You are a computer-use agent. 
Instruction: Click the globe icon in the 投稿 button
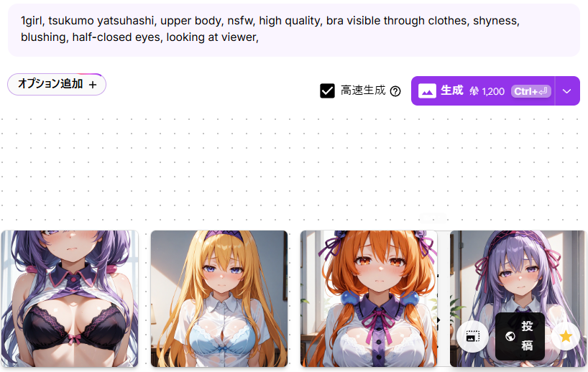(510, 336)
